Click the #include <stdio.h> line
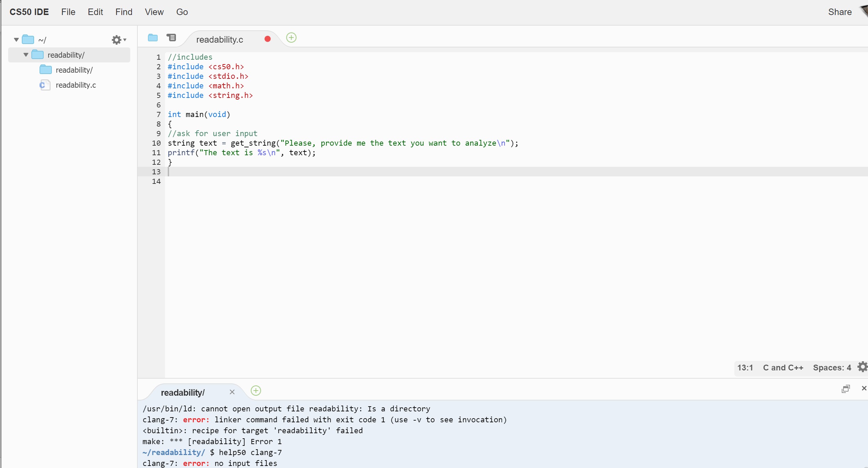868x468 pixels. coord(208,76)
